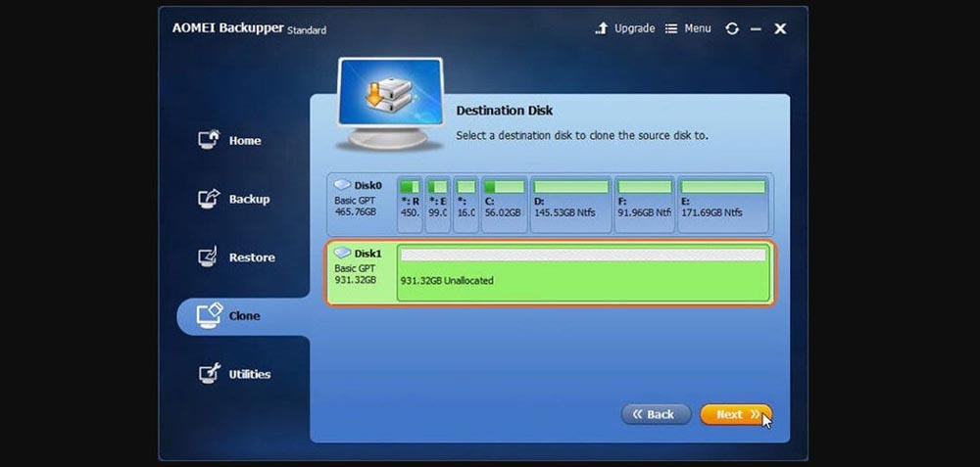
Task: Click the refresh icon in title bar
Action: pos(731,29)
